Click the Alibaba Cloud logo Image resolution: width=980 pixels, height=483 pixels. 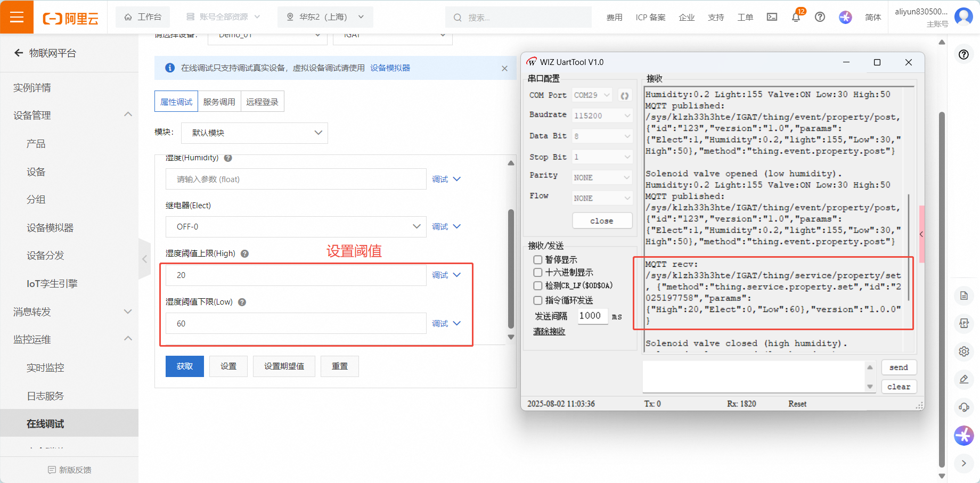(x=71, y=19)
